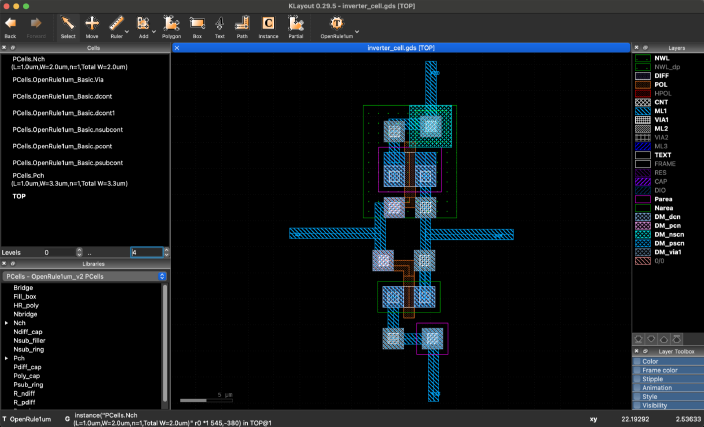Choose the Add tool
The height and width of the screenshot is (427, 704).
point(143,27)
